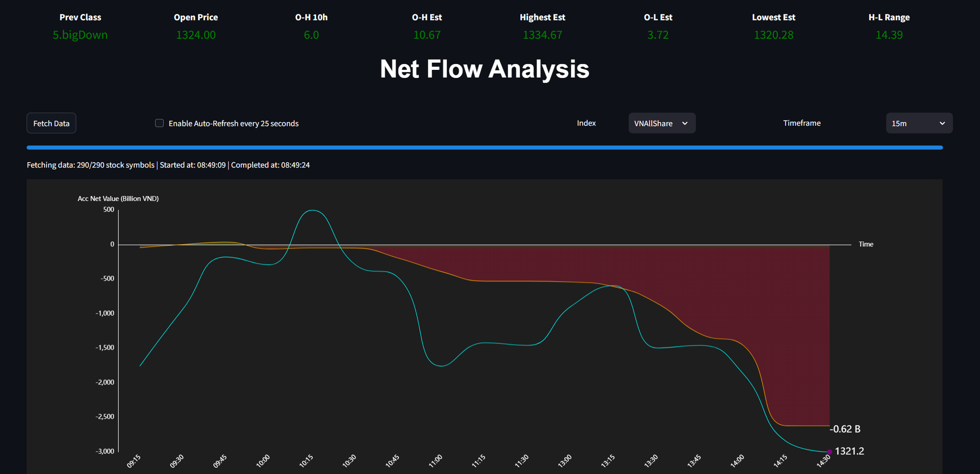Click the purple end-point marker on the chart

tap(829, 452)
